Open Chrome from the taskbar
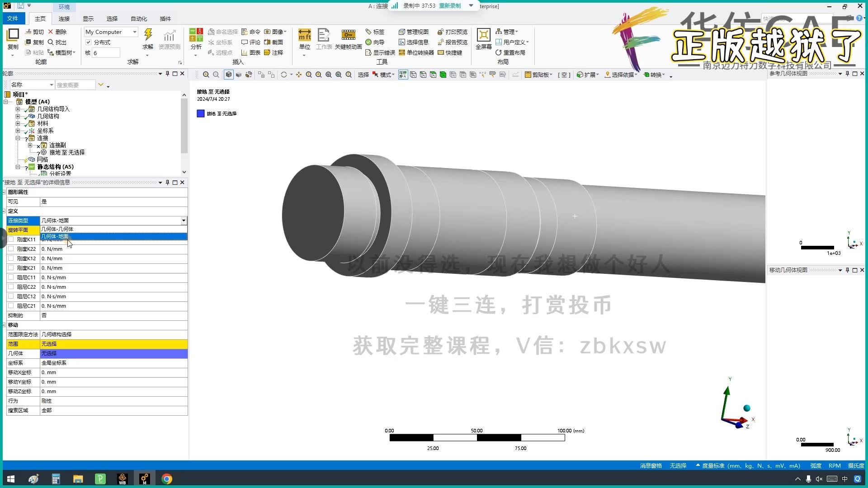868x488 pixels. pos(167,479)
